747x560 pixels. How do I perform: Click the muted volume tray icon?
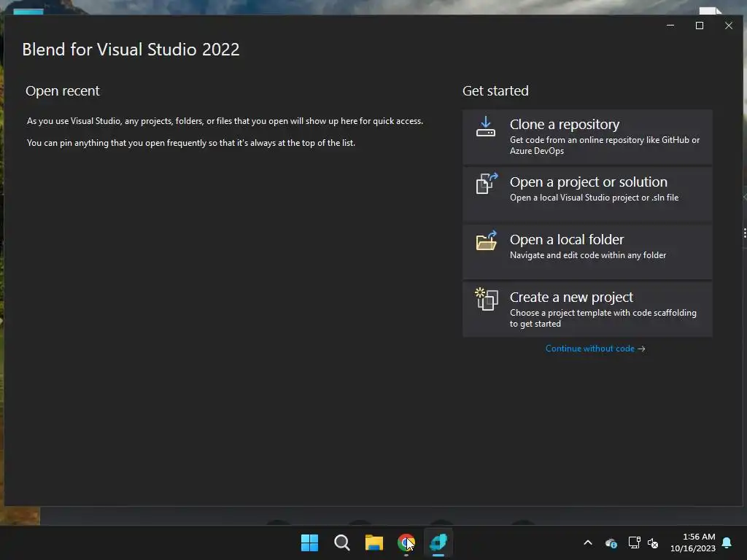click(653, 542)
